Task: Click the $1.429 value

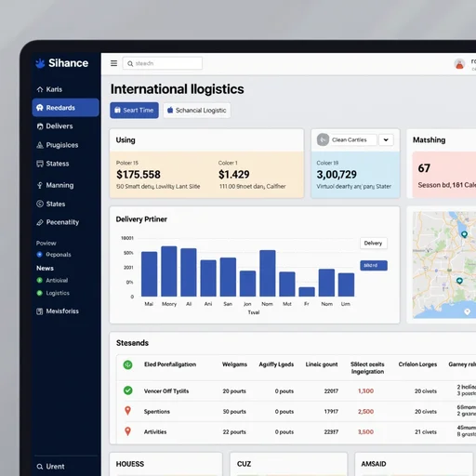Action: click(234, 175)
